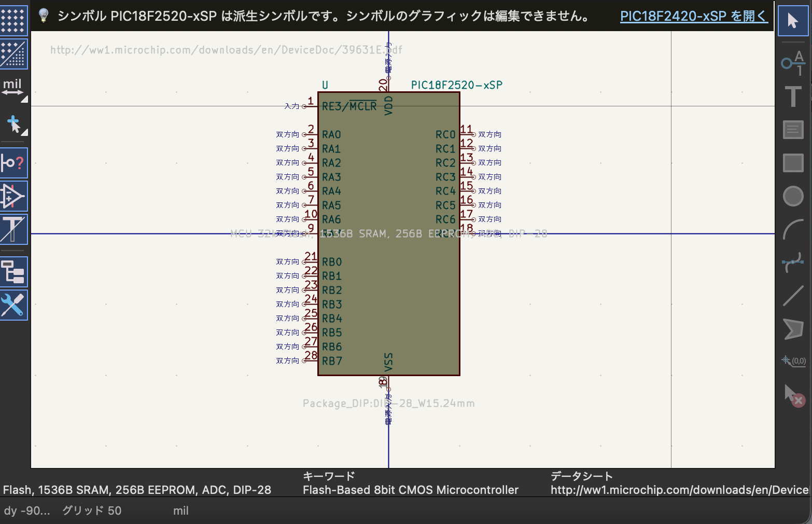Screen dimensions: 812x524
Task: Select the rectangle drawing tool
Action: click(x=793, y=163)
